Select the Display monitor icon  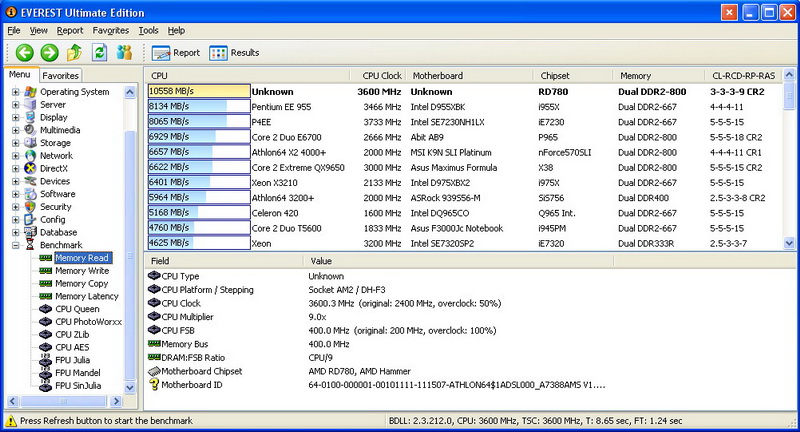[x=31, y=117]
